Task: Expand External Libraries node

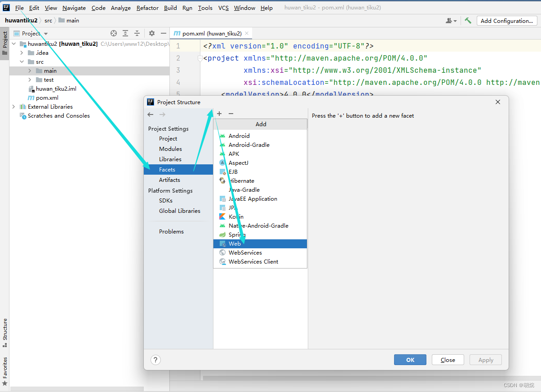Action: click(13, 107)
